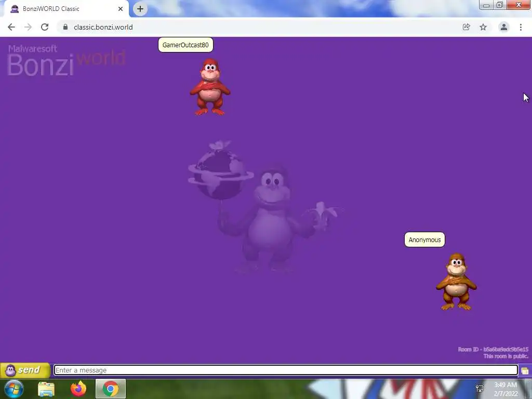The image size is (532, 399).
Task: Click the red GamerOutcast80 Bonzi character
Action: (210, 87)
